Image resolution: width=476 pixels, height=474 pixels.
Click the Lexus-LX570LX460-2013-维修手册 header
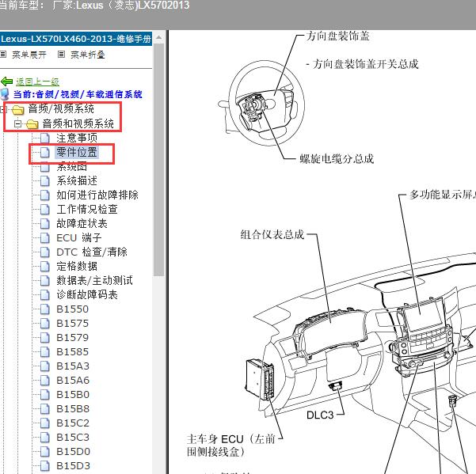tap(76, 39)
